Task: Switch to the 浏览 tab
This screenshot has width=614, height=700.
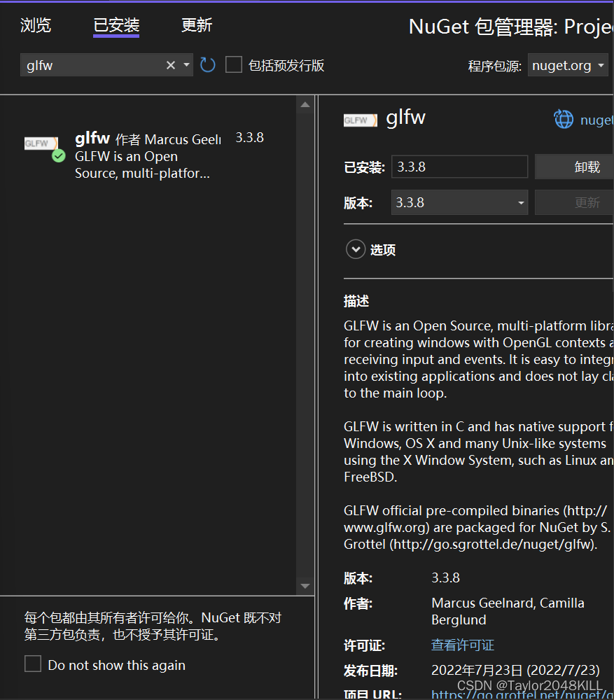Action: coord(36,25)
